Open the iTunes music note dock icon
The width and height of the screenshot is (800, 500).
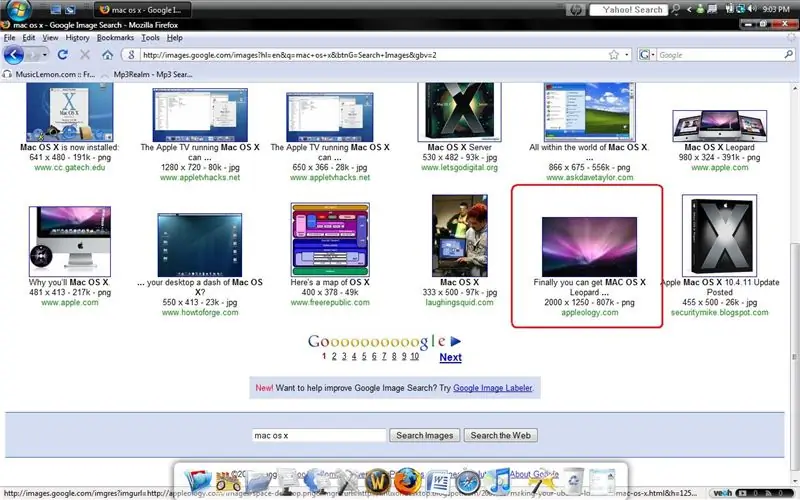pyautogui.click(x=498, y=481)
